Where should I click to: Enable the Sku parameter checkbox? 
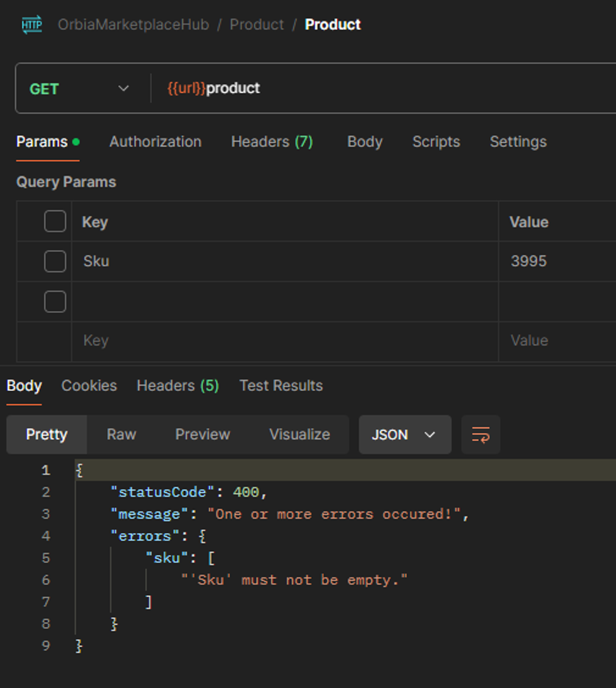[55, 262]
